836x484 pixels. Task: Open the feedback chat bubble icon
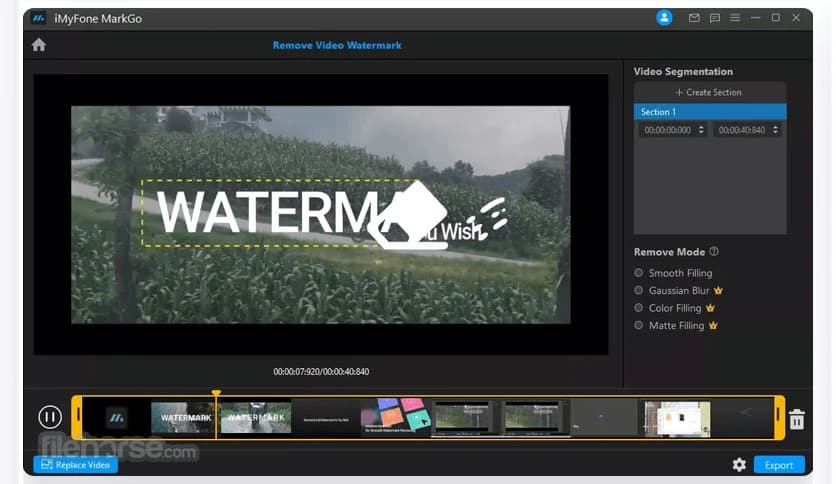click(715, 18)
